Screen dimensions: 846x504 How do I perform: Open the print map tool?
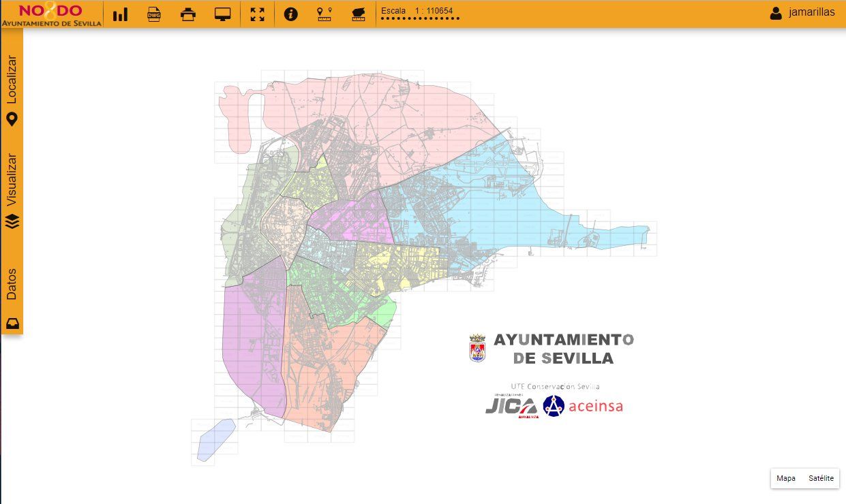(x=188, y=14)
